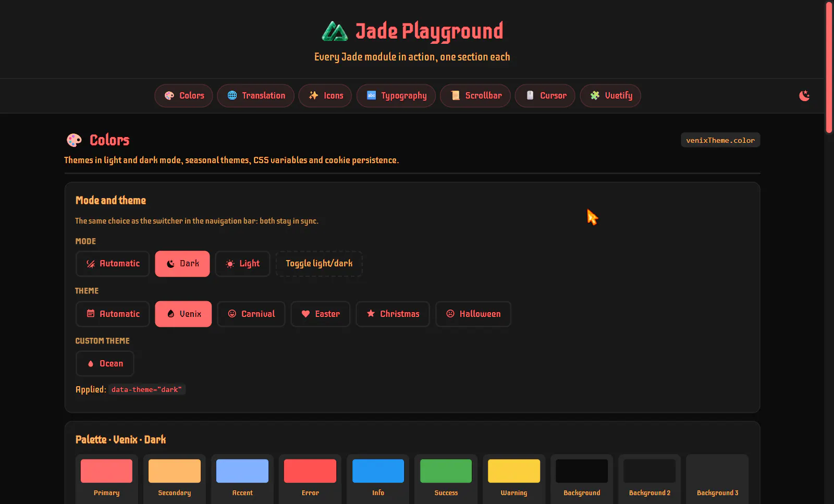Choose the Automatic theme option

click(x=113, y=314)
